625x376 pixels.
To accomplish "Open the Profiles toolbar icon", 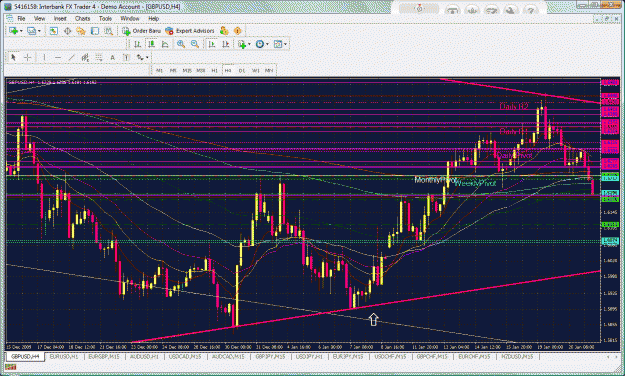I will pyautogui.click(x=31, y=31).
